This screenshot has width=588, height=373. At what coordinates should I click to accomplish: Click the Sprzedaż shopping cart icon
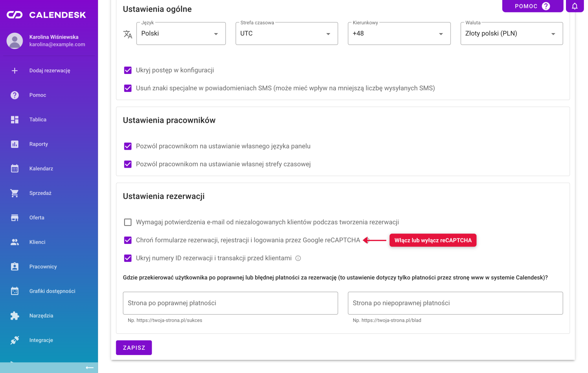point(15,193)
